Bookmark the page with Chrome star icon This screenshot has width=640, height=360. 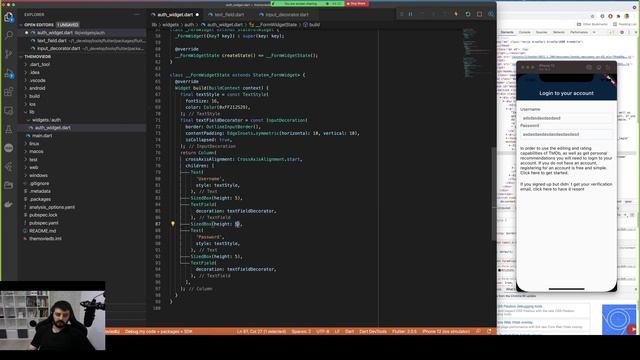point(592,16)
